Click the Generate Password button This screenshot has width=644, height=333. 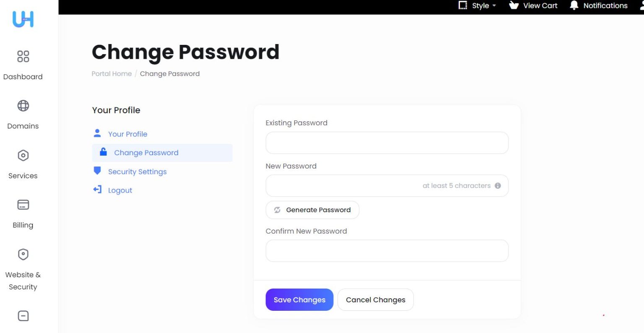(x=312, y=210)
